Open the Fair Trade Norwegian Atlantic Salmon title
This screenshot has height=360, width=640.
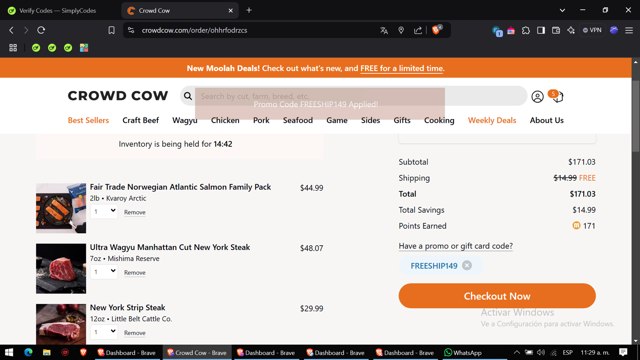tap(180, 187)
